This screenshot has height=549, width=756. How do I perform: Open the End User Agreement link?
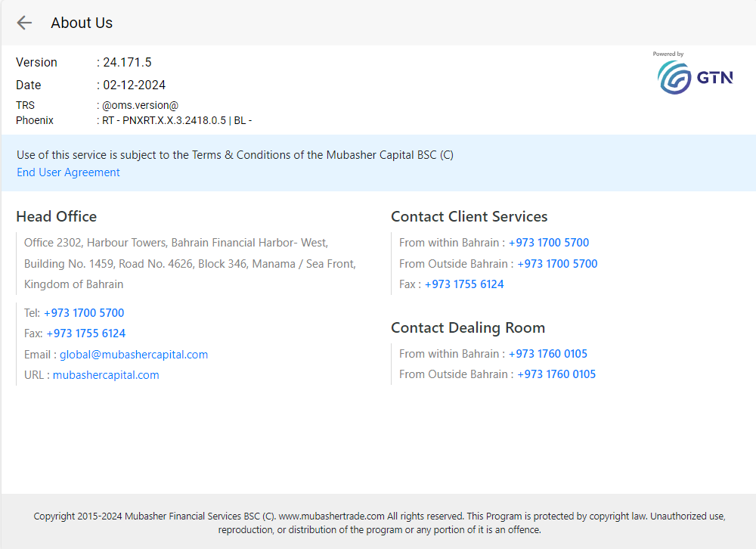68,172
